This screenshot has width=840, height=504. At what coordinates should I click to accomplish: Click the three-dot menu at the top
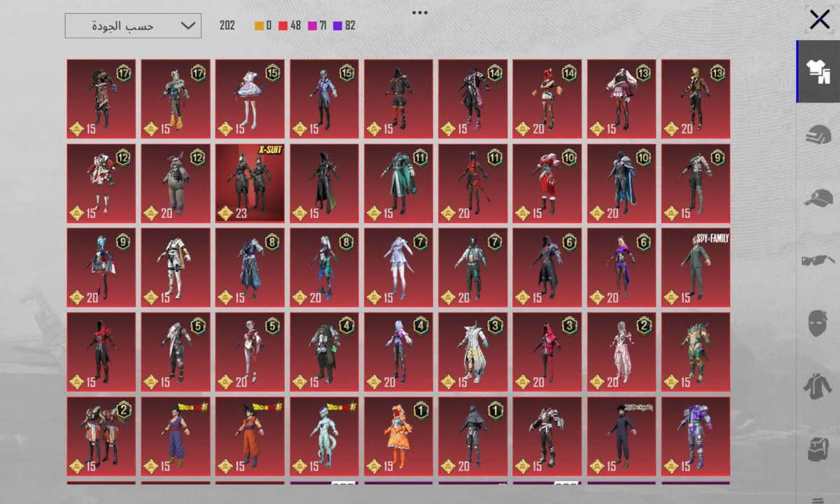coord(419,13)
